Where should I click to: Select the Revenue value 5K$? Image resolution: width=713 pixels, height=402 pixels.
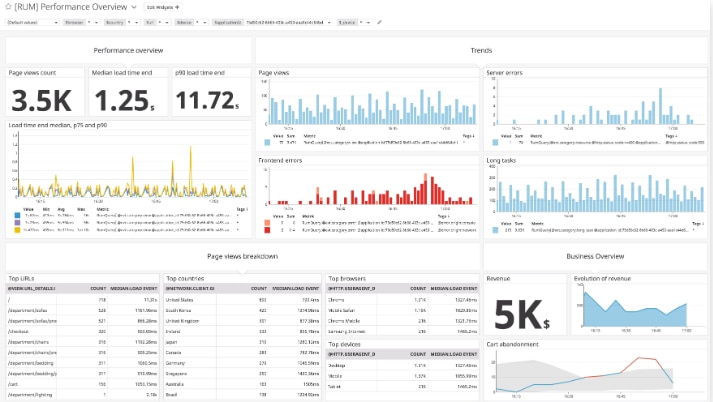pos(522,314)
